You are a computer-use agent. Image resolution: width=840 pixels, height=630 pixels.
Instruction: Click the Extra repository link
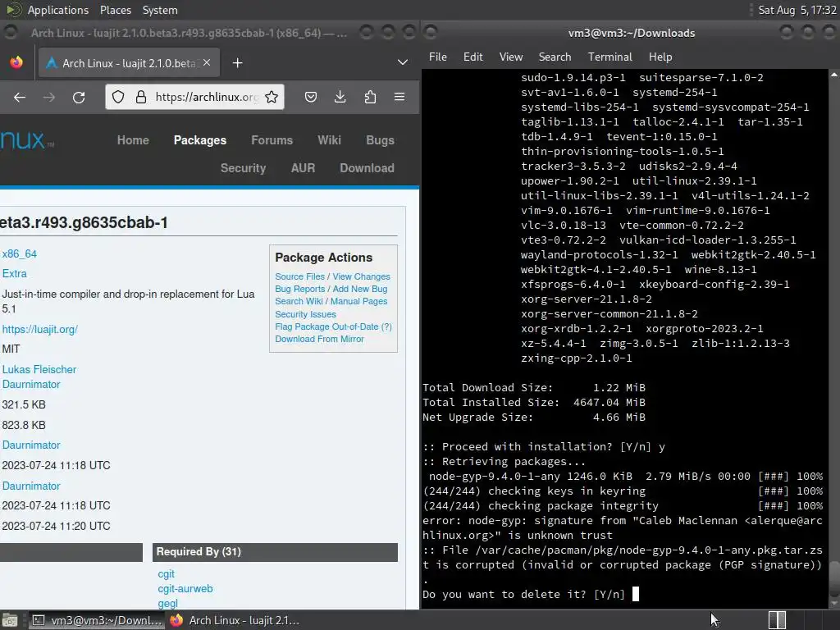point(15,274)
